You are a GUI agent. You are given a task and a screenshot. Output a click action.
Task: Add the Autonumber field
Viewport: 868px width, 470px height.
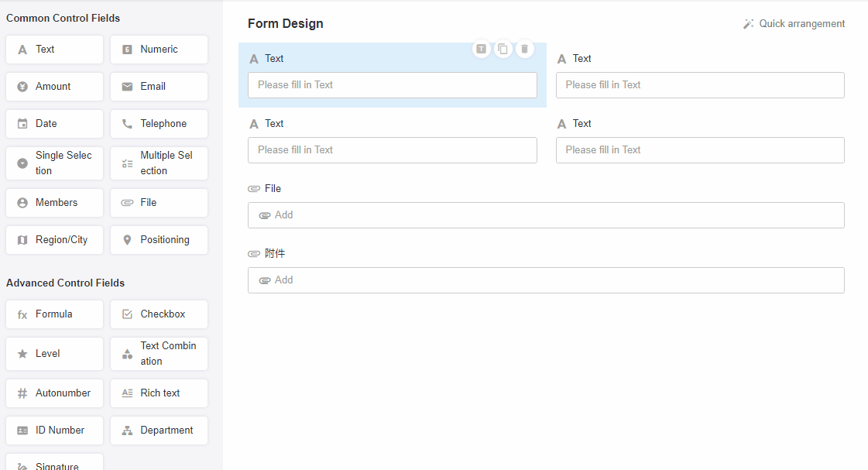click(54, 393)
